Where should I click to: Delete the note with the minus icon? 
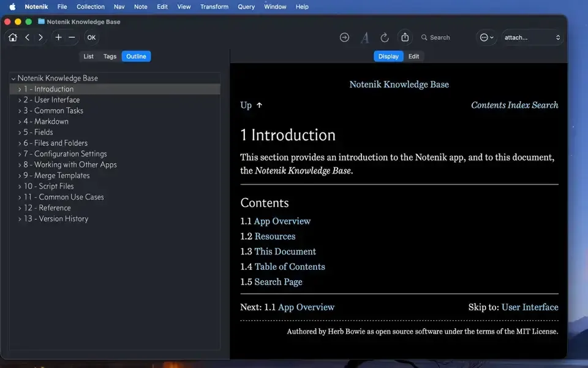[72, 37]
